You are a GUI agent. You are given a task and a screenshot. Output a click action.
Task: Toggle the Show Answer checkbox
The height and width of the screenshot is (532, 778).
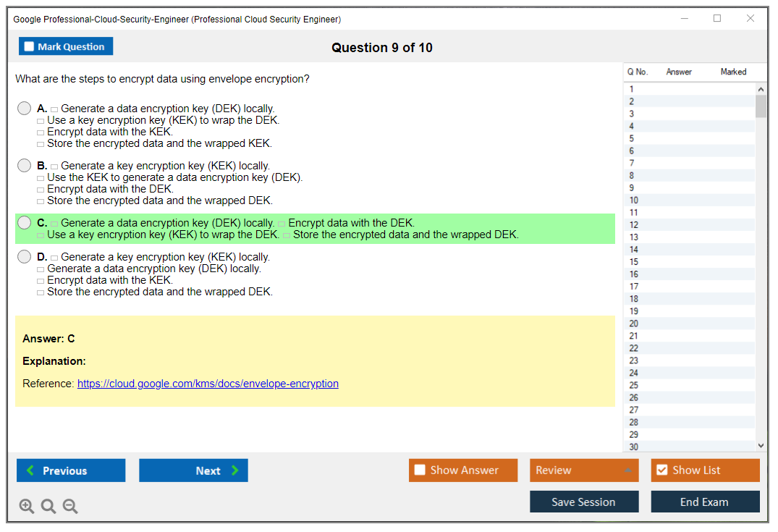pos(420,470)
